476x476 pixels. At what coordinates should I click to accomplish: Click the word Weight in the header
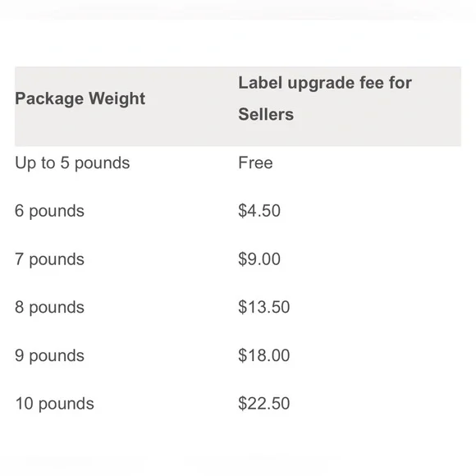117,98
